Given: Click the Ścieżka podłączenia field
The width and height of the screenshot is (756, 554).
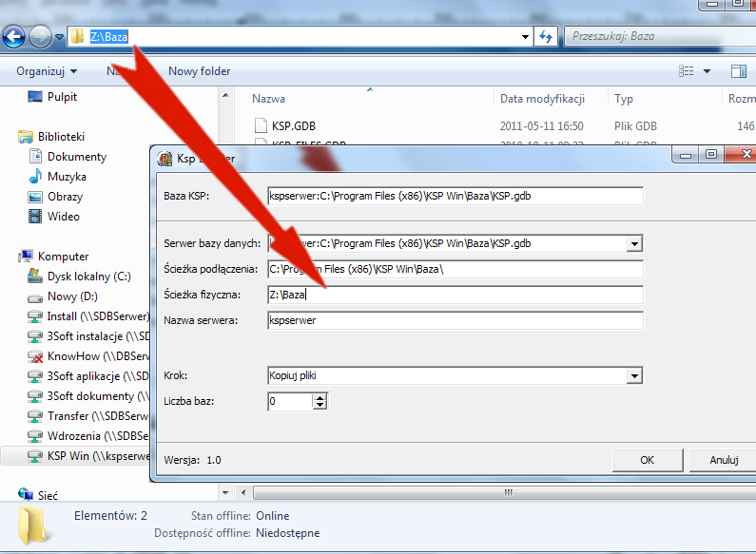Looking at the screenshot, I should click(x=456, y=269).
